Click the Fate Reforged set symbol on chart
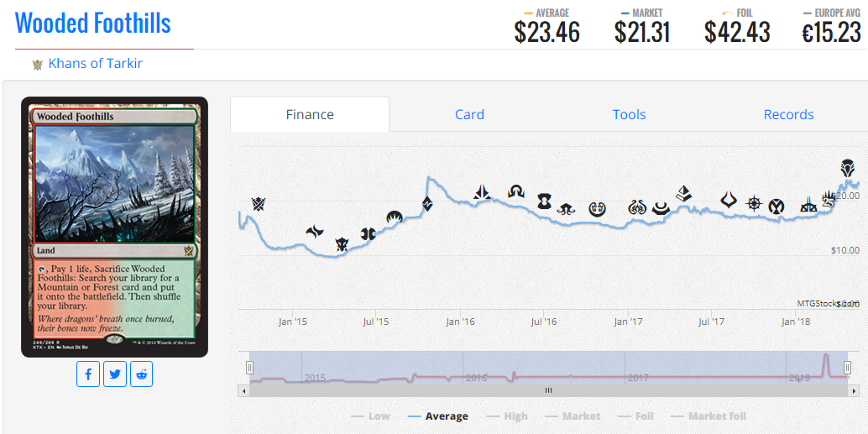The image size is (868, 434). click(x=315, y=232)
